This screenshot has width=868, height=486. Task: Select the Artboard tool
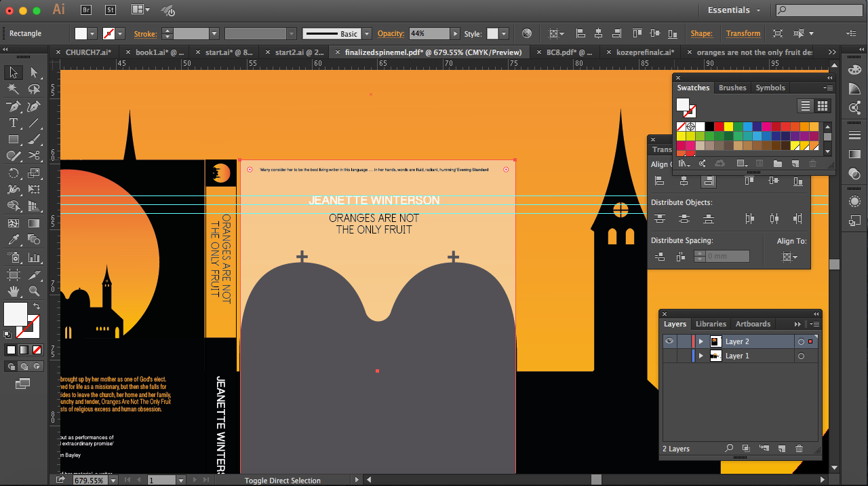pos(13,274)
